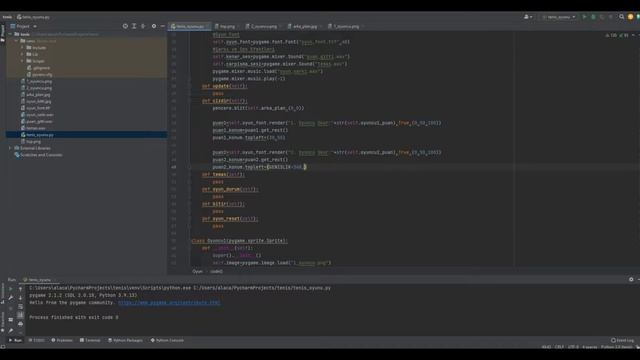Select tenis_oyunu tab in Run panel
The height and width of the screenshot is (360, 640).
coord(40,280)
